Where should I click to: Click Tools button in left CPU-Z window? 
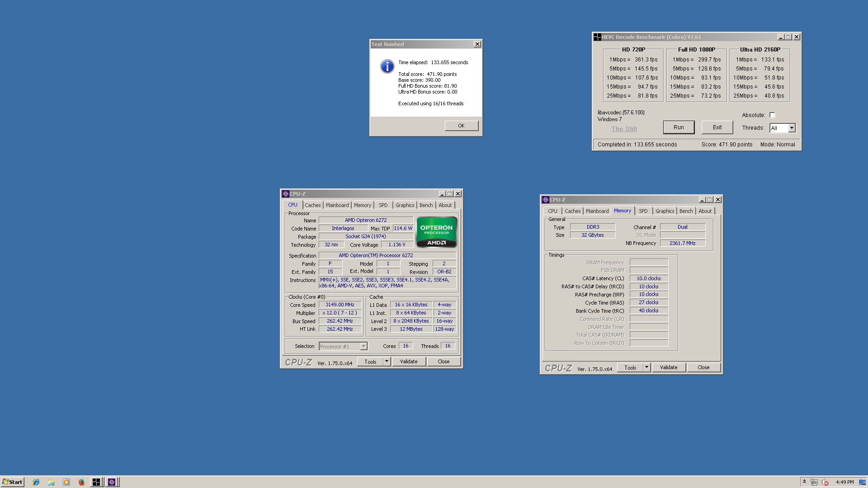click(x=370, y=361)
